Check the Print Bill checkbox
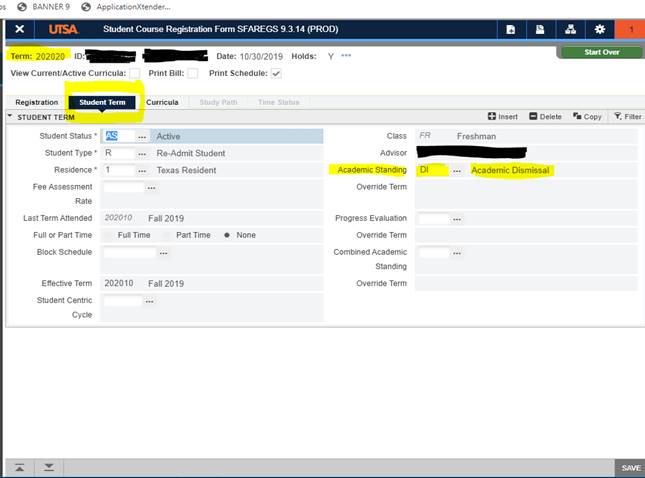 (193, 73)
